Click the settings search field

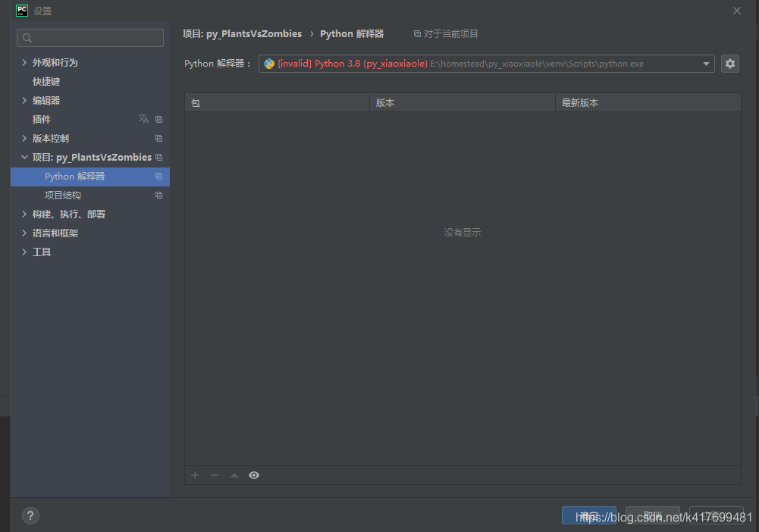tap(91, 38)
